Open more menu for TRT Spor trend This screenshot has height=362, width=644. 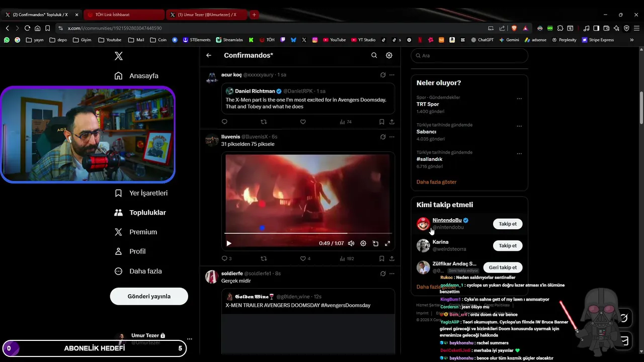pos(519,99)
